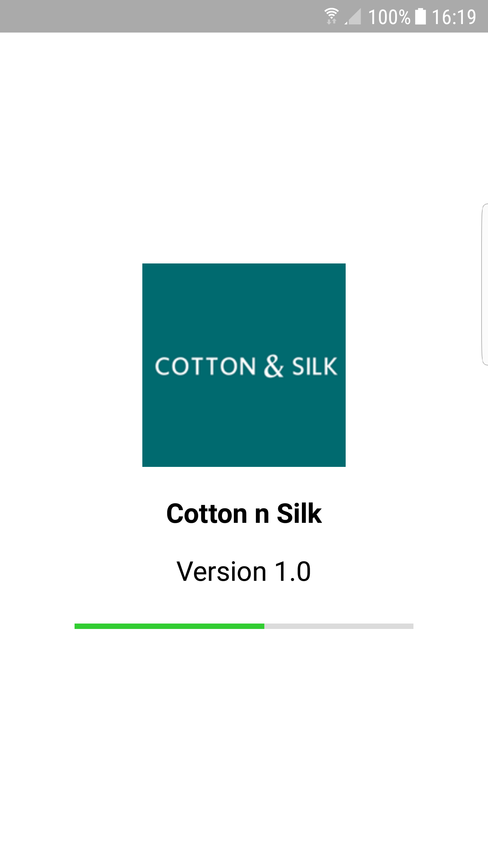This screenshot has width=488, height=868.
Task: Click where green progress fill meets gray
Action: (264, 626)
